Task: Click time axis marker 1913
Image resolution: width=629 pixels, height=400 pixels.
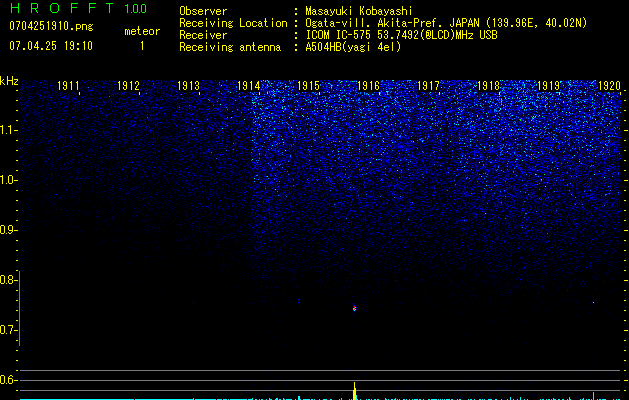Action: [x=189, y=86]
